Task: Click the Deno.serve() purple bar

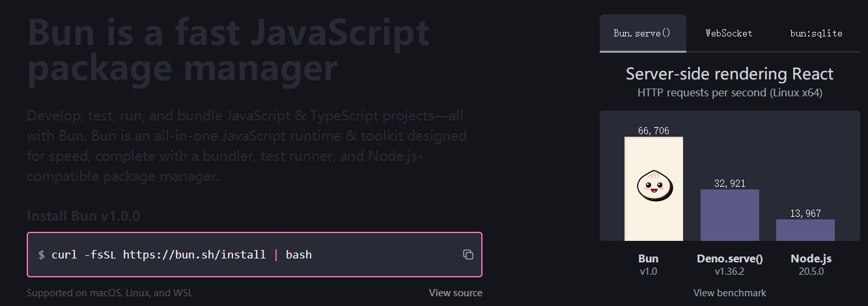Action: click(729, 216)
